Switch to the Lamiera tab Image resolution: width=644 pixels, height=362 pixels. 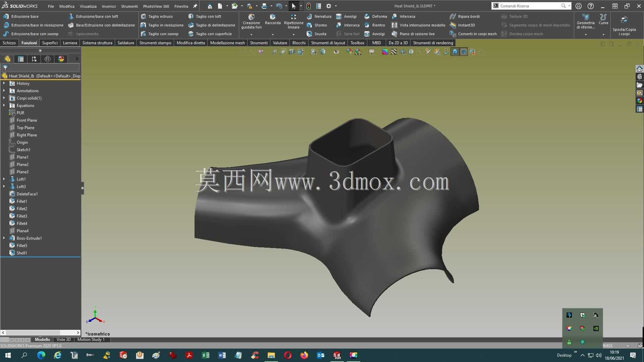(x=70, y=43)
